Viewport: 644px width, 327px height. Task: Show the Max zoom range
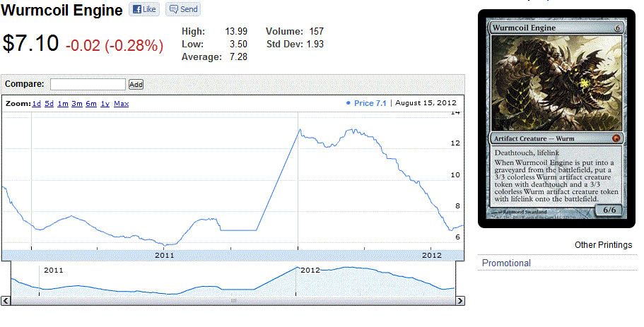121,104
